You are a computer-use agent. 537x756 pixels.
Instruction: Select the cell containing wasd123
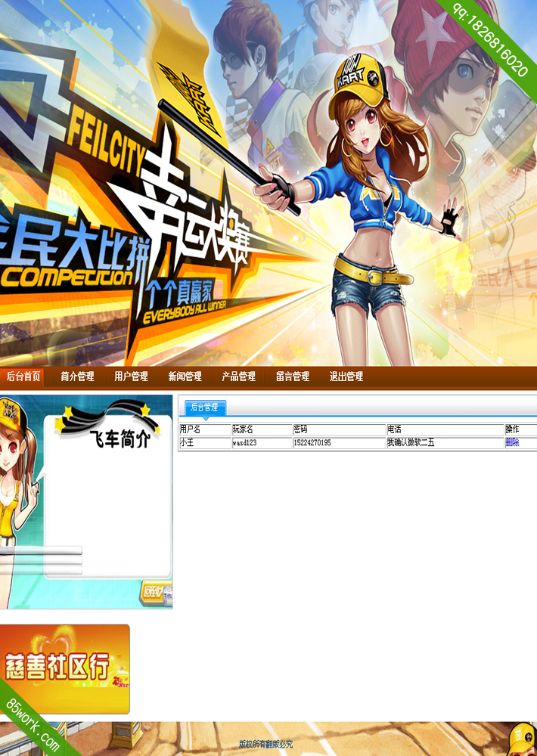point(262,442)
